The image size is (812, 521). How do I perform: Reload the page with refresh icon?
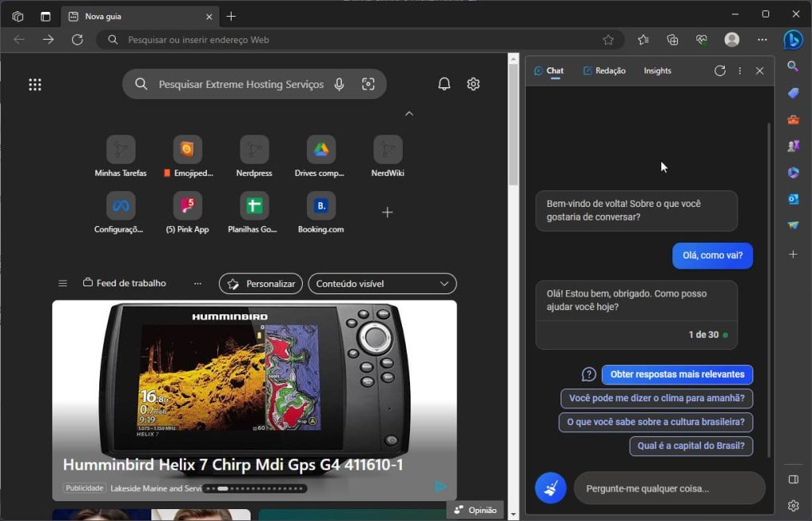click(77, 40)
